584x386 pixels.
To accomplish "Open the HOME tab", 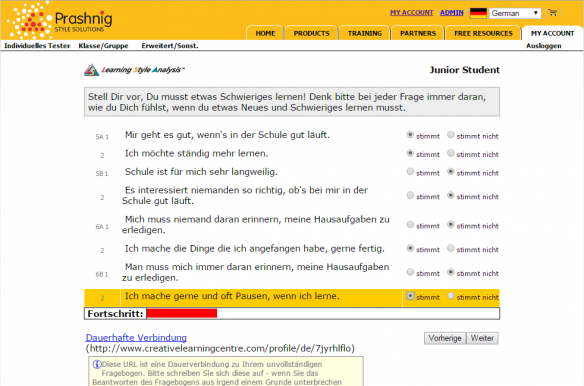I will coord(265,33).
